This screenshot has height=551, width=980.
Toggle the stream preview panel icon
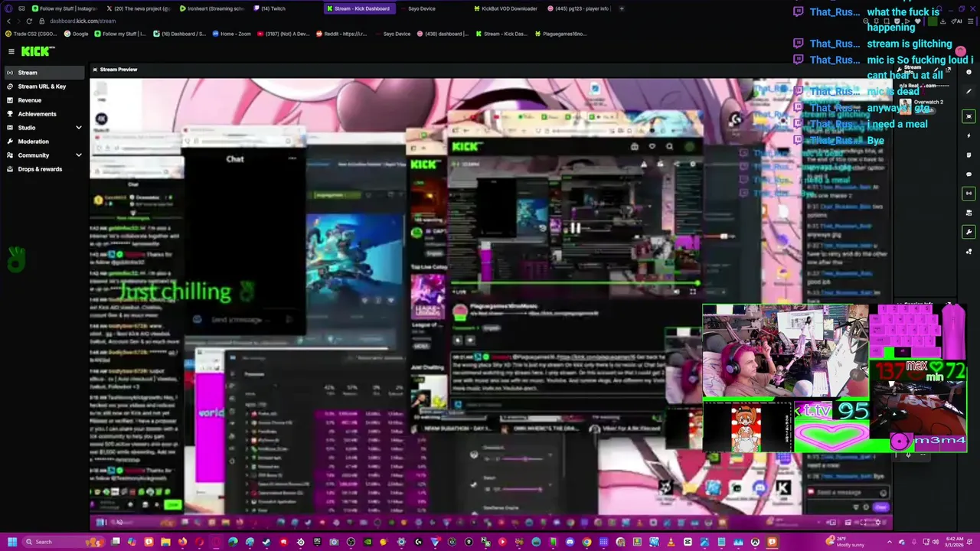969,116
